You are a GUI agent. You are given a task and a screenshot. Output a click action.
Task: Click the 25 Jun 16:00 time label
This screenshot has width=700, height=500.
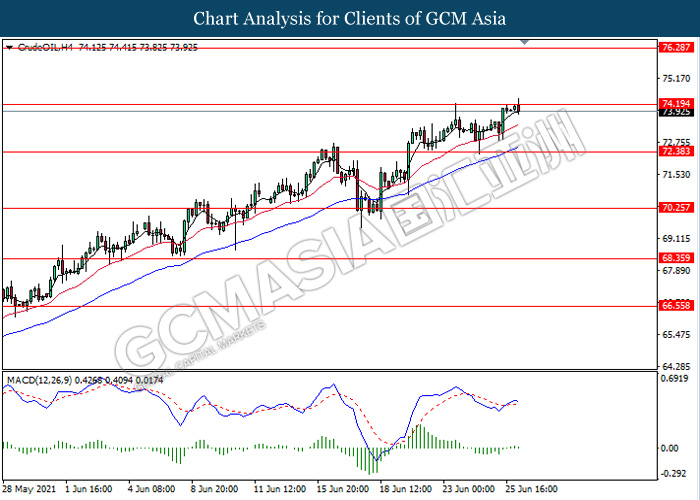pos(531,489)
